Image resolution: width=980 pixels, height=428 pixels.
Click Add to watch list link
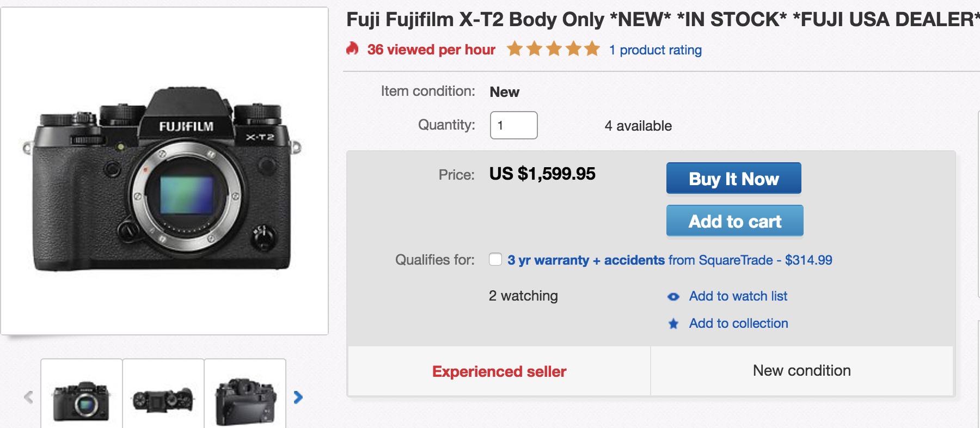click(x=738, y=296)
